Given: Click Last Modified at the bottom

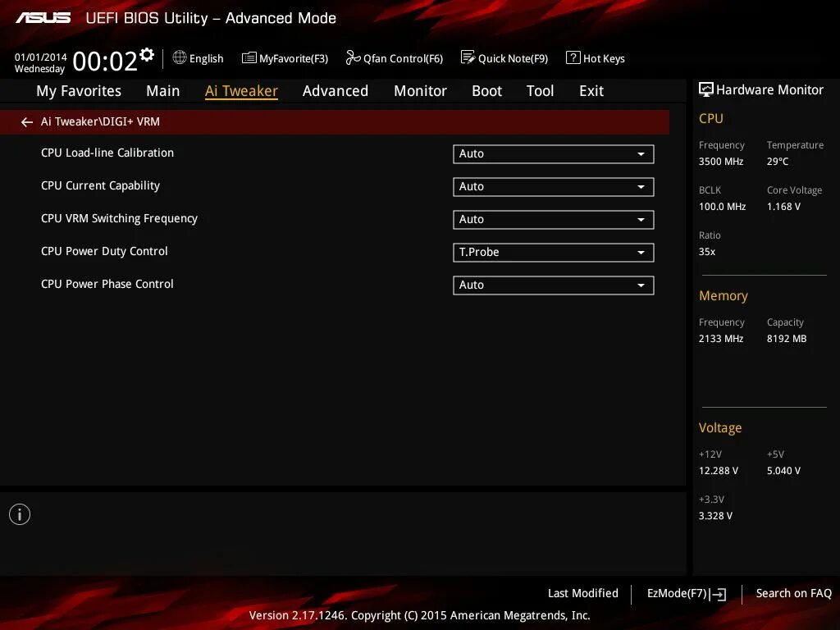Looking at the screenshot, I should click(582, 593).
